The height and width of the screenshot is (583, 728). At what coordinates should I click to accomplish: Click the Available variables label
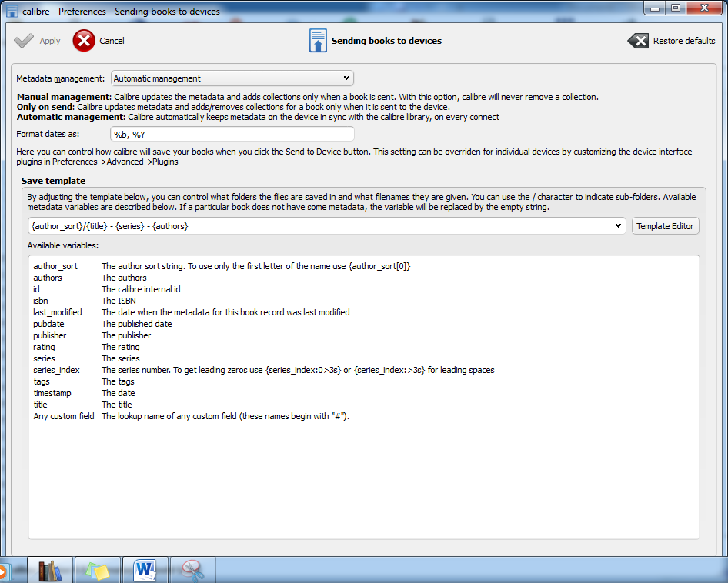coord(62,245)
